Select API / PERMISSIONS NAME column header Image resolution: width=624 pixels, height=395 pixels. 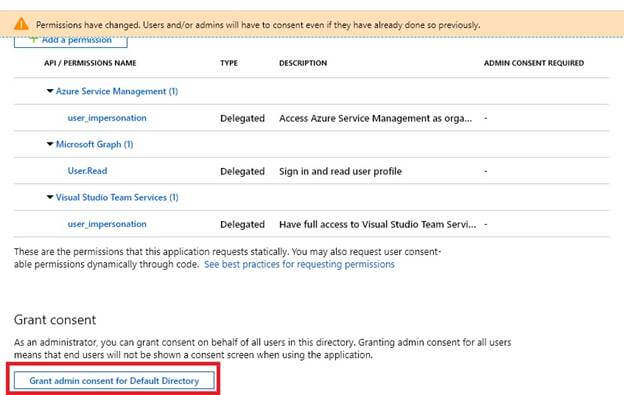pos(90,63)
